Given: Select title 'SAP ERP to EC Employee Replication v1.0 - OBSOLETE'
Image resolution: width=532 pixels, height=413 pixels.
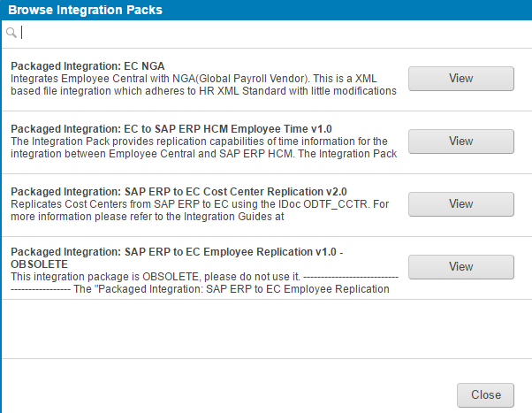Looking at the screenshot, I should point(177,257).
